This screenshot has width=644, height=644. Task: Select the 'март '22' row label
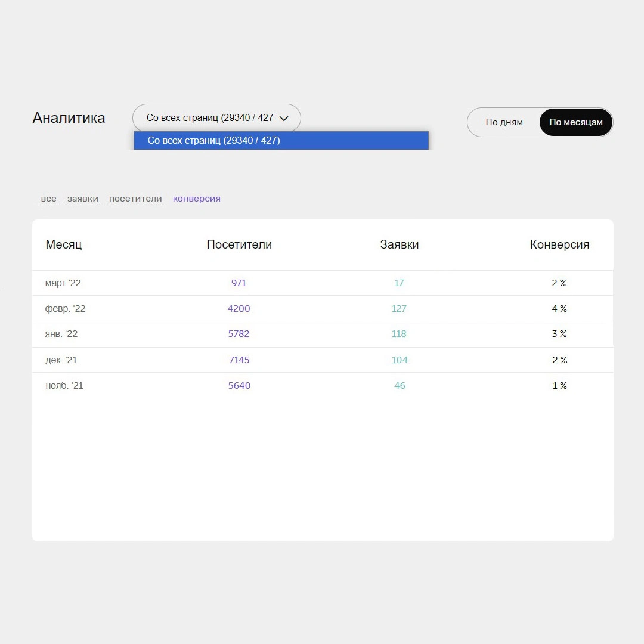click(x=63, y=283)
